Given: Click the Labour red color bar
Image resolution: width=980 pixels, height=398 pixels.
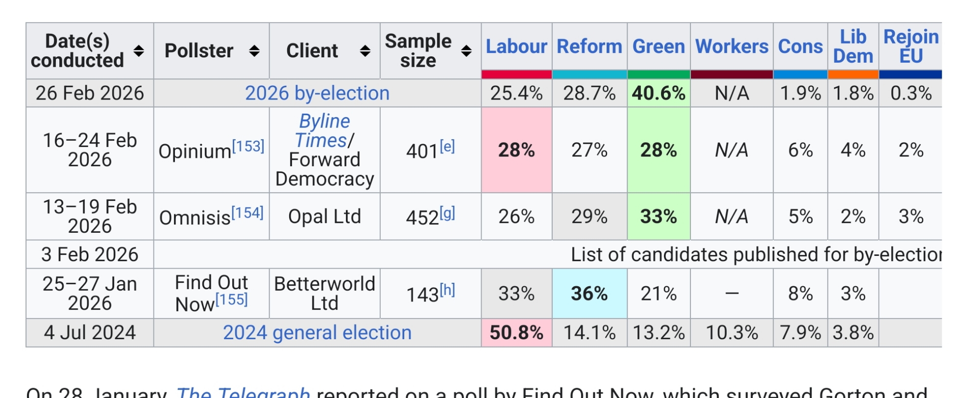Looking at the screenshot, I should 516,75.
